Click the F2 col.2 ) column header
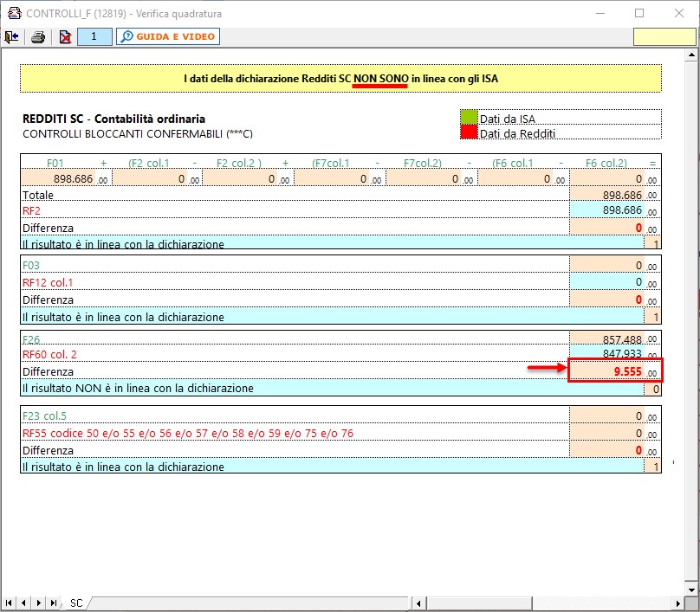Screen dimensions: 700x612 239,163
